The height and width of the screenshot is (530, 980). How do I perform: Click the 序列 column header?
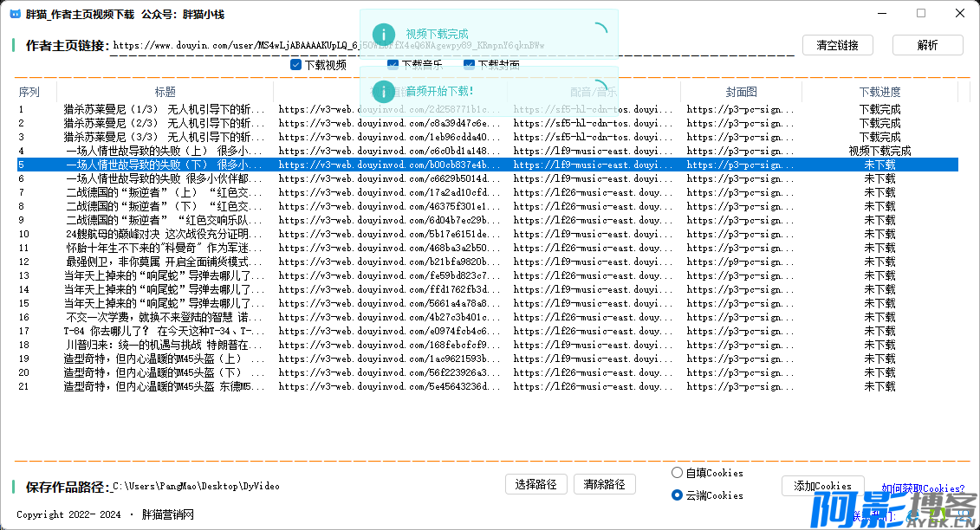click(x=29, y=92)
